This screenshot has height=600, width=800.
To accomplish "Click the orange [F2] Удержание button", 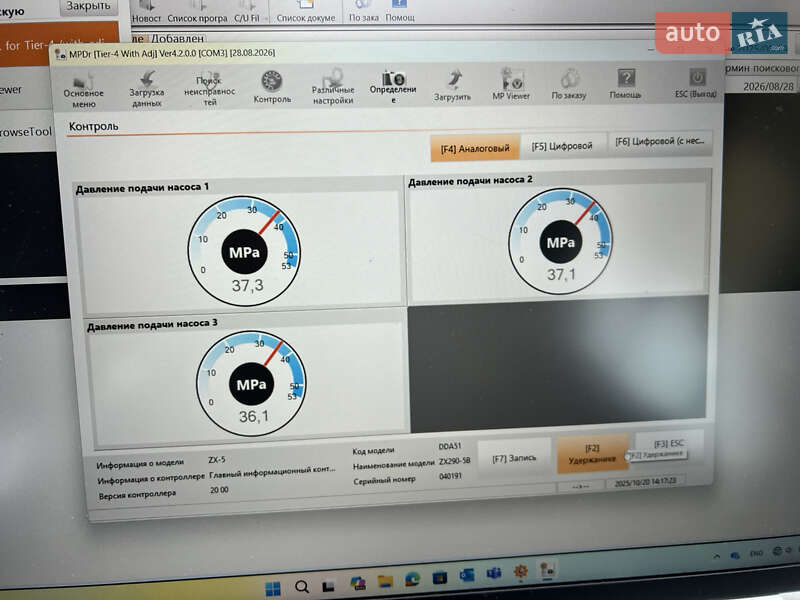I will point(592,453).
